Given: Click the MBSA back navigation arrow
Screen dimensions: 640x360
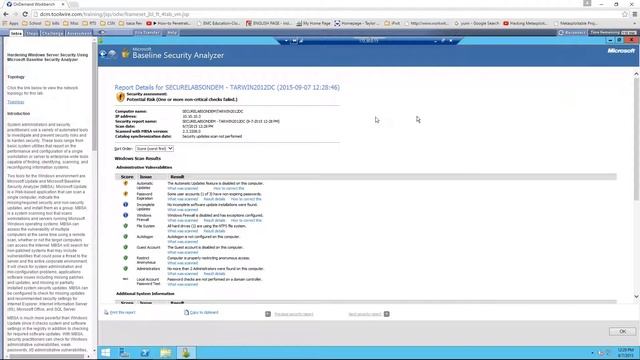Looking at the screenshot, I should point(103,54).
